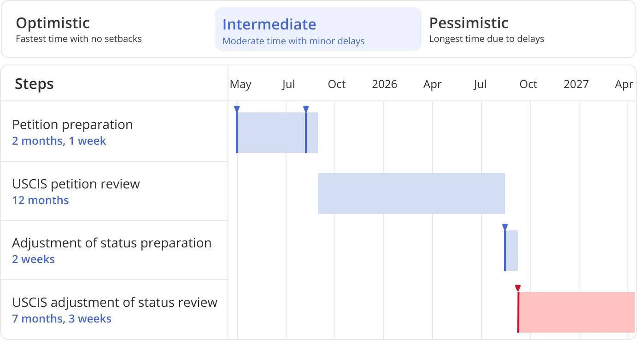The height and width of the screenshot is (340, 644).
Task: Click the red USCIS adjustment review bar
Action: (x=577, y=312)
